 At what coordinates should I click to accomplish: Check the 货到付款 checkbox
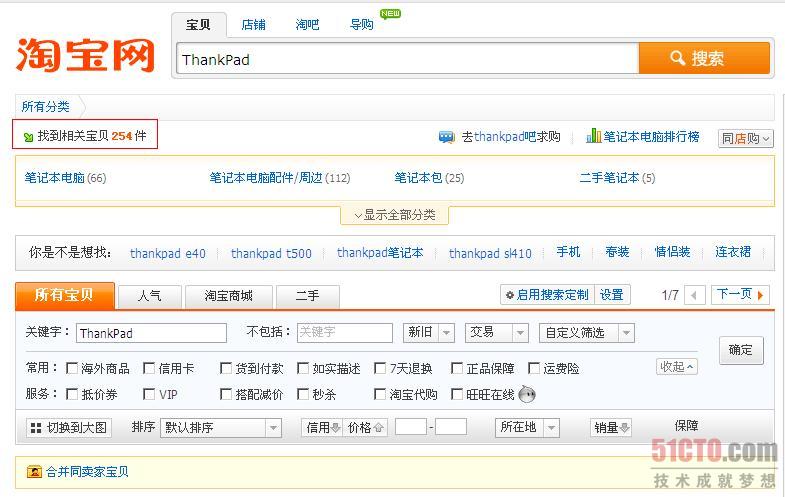click(226, 369)
